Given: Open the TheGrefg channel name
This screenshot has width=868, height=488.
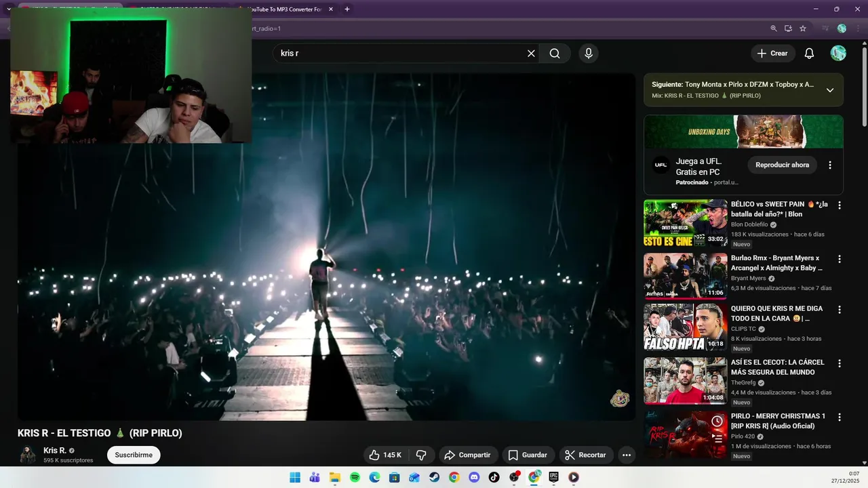Looking at the screenshot, I should [743, 382].
